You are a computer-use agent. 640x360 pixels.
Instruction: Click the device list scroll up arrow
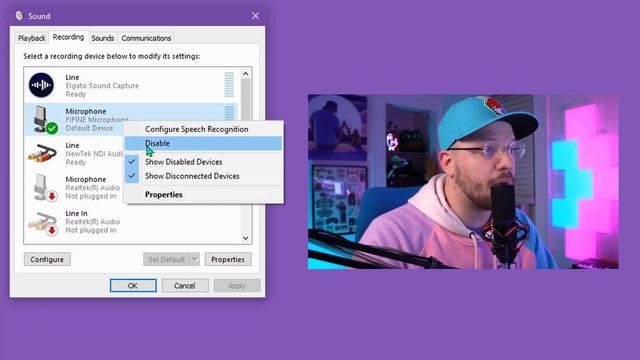pos(245,74)
